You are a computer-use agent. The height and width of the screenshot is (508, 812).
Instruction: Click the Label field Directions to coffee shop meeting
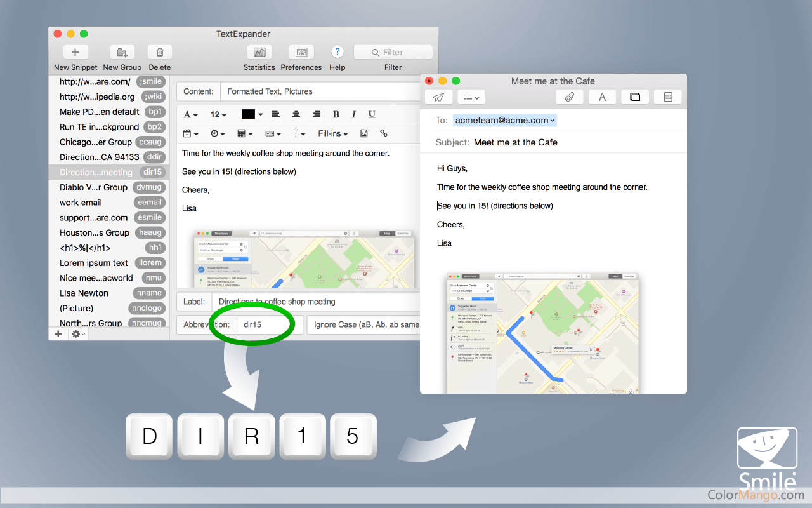click(x=316, y=302)
